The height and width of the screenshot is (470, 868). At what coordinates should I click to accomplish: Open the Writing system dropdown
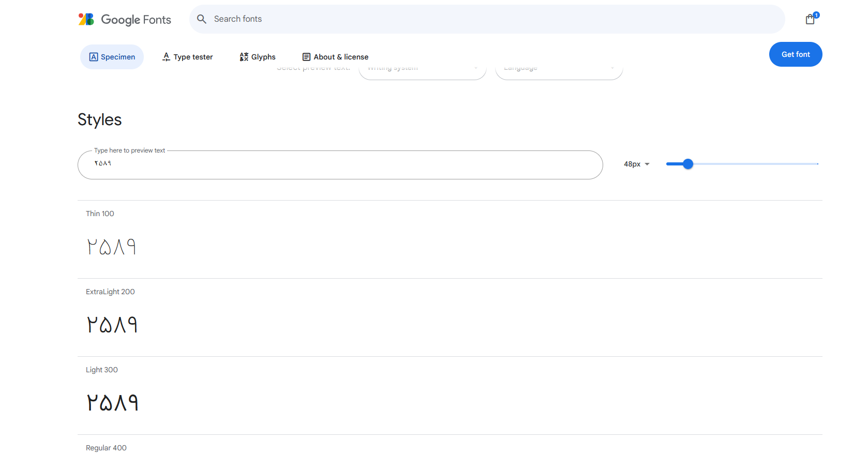coord(423,73)
